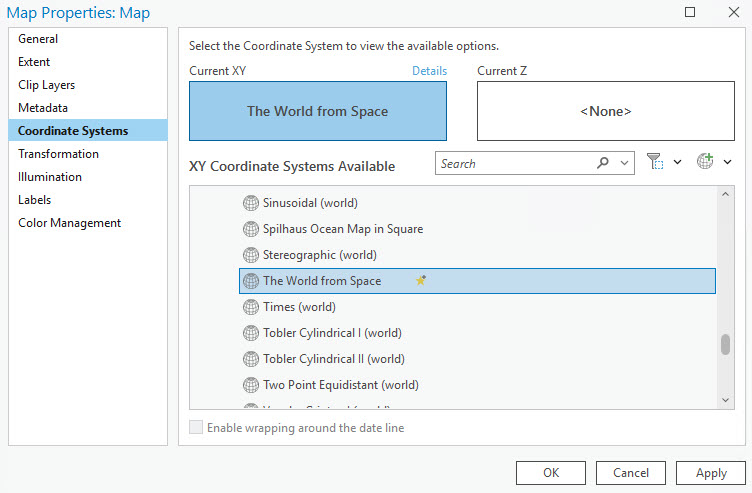This screenshot has height=493, width=752.
Task: Open the Illumination properties tab
Action: point(50,177)
